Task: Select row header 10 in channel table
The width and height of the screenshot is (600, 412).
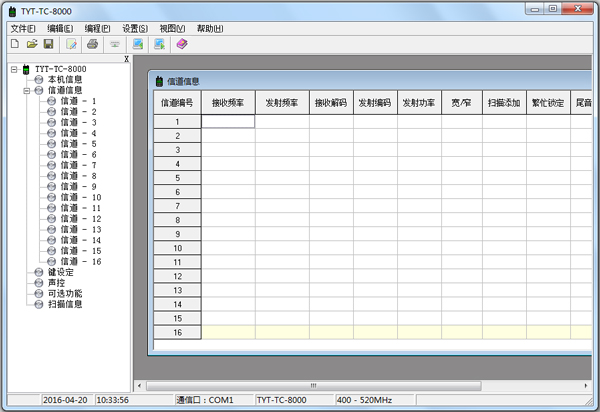Action: pos(177,248)
